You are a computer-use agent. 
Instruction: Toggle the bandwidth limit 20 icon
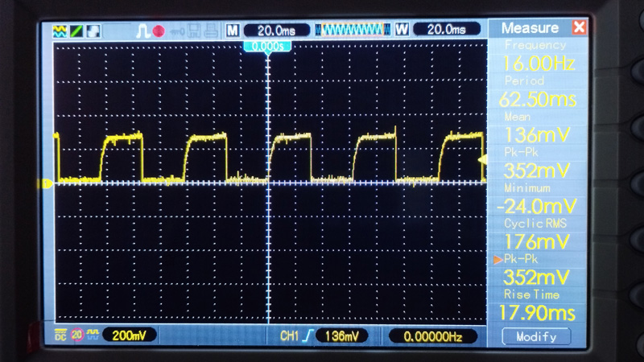77,334
